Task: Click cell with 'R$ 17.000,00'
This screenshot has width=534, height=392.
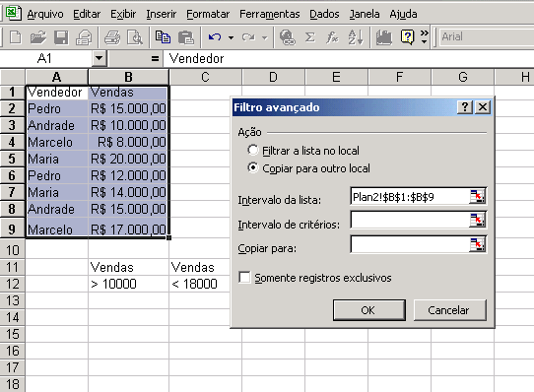Action: pyautogui.click(x=128, y=228)
